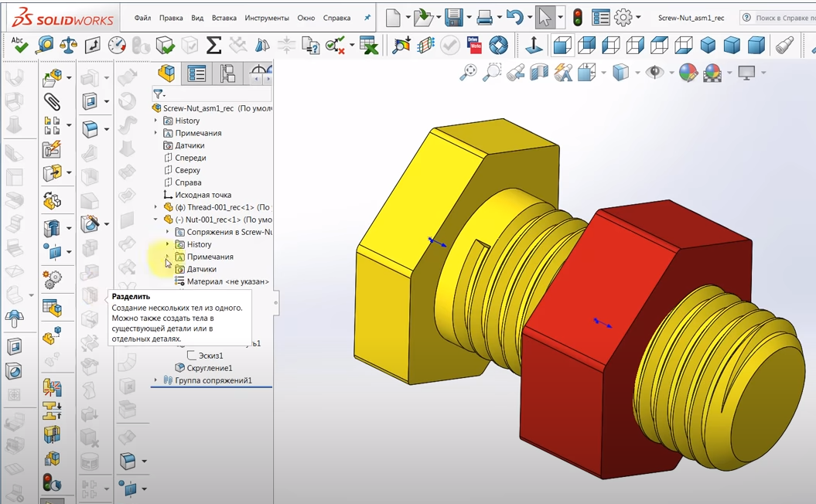The width and height of the screenshot is (816, 504).
Task: Click the Print icon
Action: [x=484, y=19]
